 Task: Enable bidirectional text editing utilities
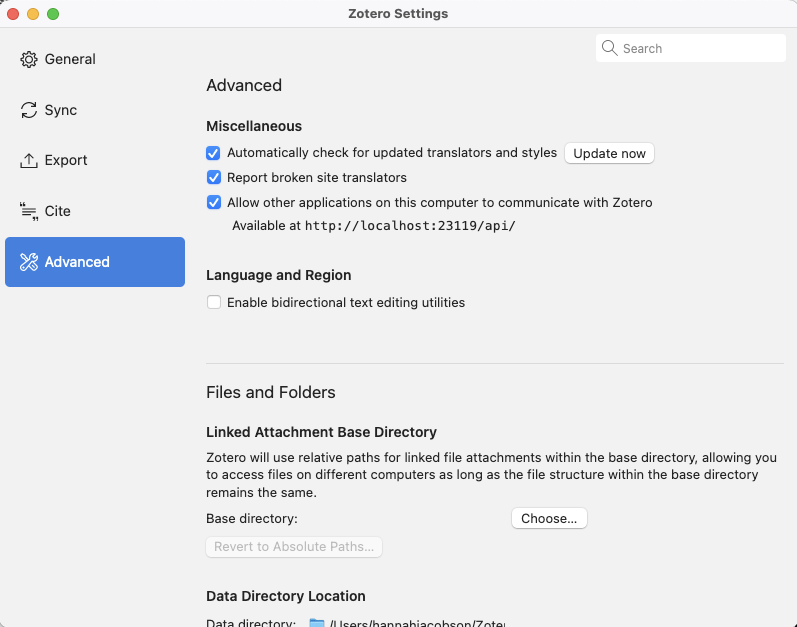coord(214,302)
